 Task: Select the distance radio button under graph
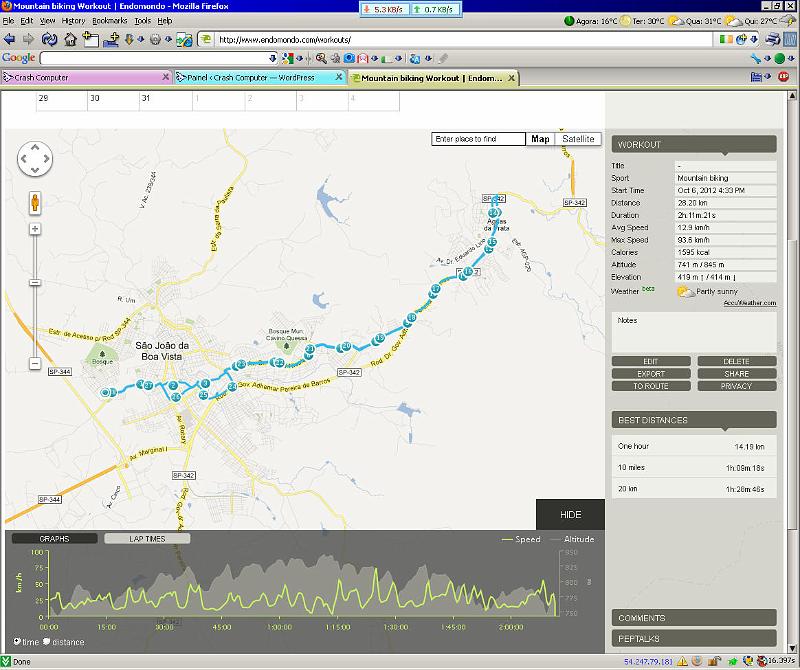point(46,641)
